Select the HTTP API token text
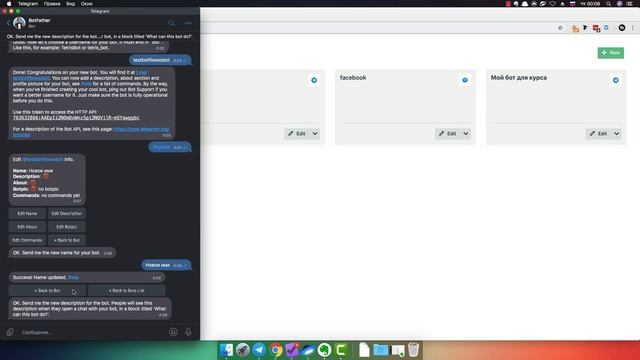Image resolution: width=640 pixels, height=360 pixels. coord(76,118)
